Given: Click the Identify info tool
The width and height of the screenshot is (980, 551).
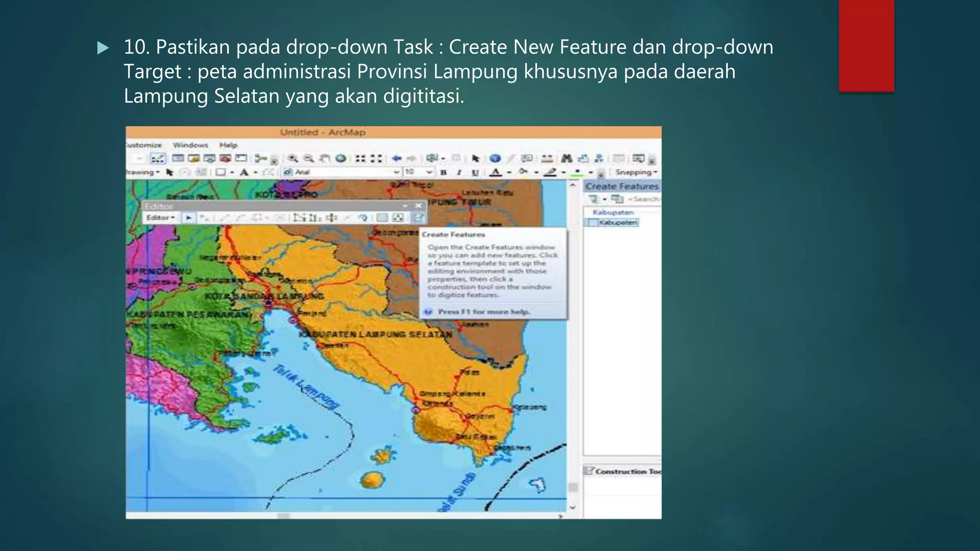Looking at the screenshot, I should point(495,158).
